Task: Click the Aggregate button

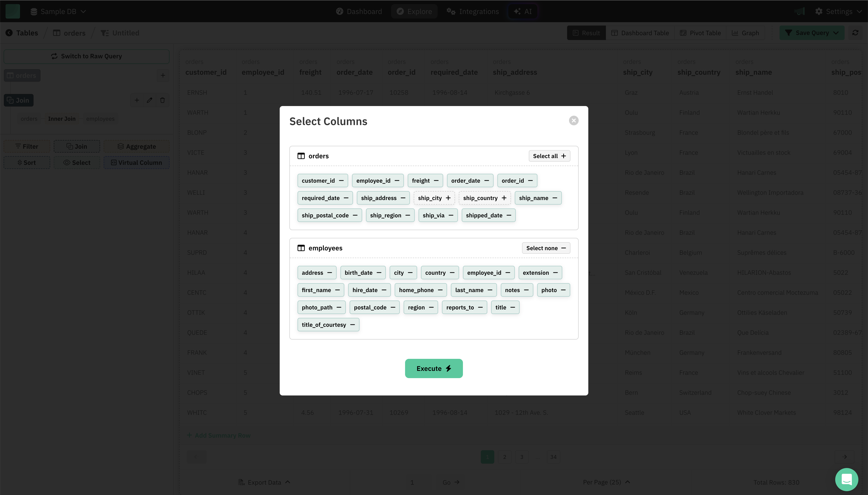Action: 136,147
